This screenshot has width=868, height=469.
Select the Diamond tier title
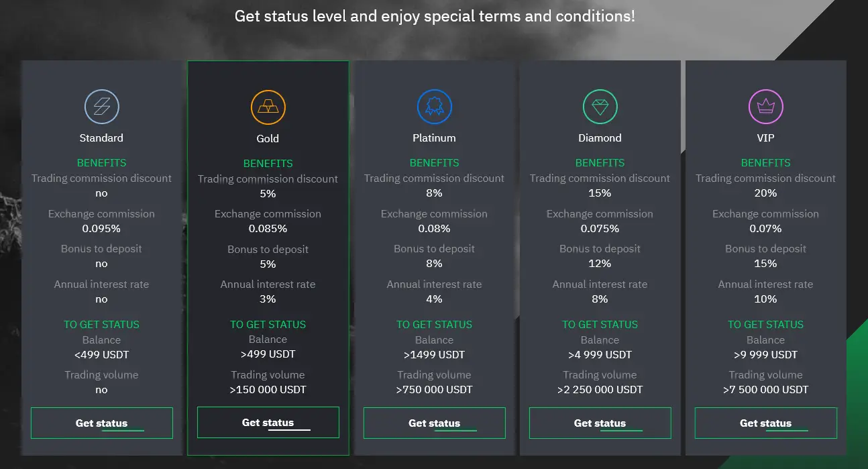pyautogui.click(x=600, y=138)
